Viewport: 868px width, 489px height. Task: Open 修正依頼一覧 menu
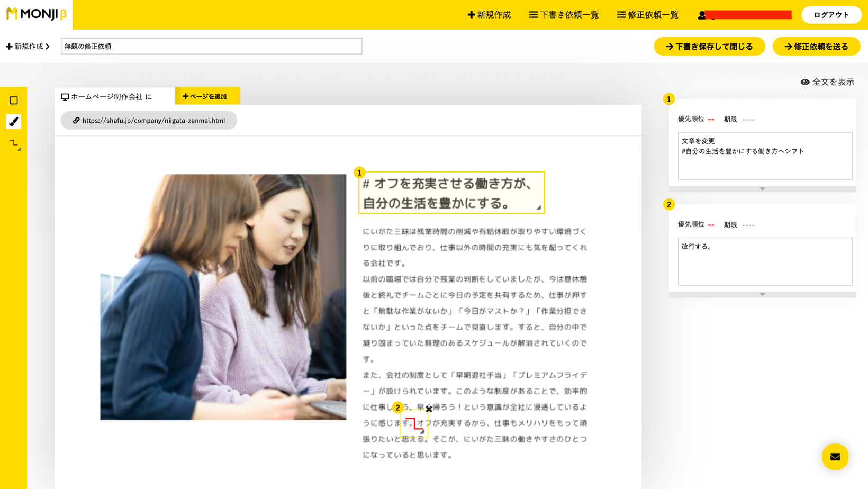tap(648, 15)
